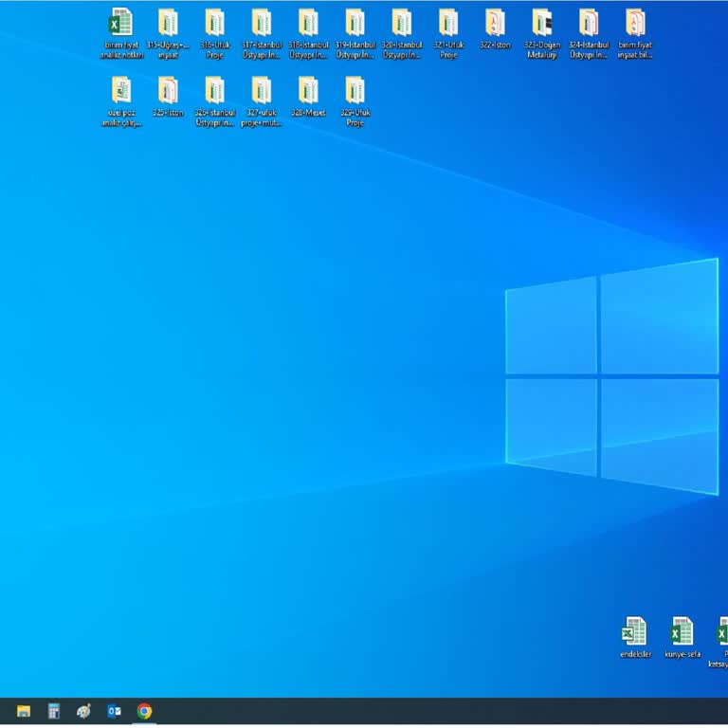Select the 321-Ufuk Proje folder
The width and height of the screenshot is (728, 728).
click(448, 33)
